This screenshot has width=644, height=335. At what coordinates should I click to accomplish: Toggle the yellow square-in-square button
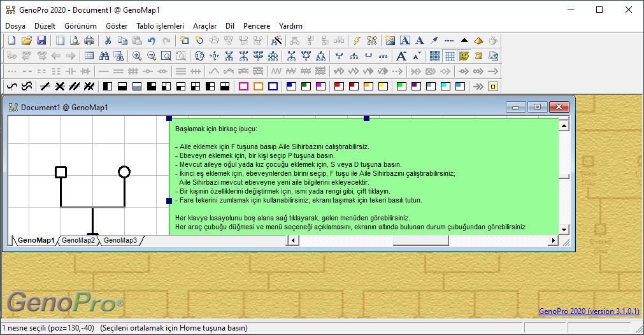[493, 86]
